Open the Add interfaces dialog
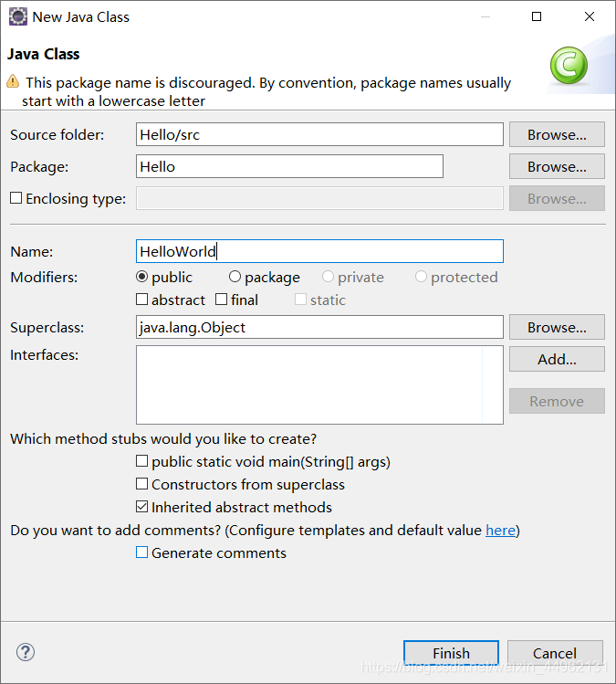 [557, 359]
